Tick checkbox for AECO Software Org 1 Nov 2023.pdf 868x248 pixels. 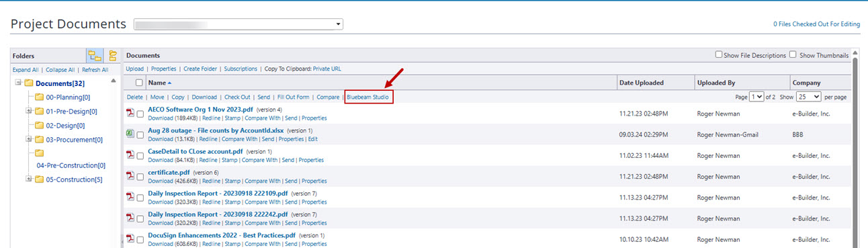coord(140,114)
